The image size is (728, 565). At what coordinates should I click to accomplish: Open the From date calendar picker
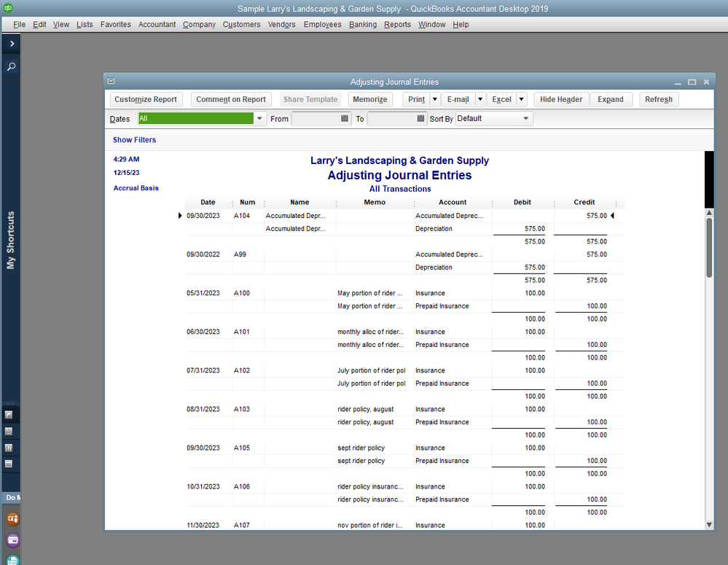[345, 119]
